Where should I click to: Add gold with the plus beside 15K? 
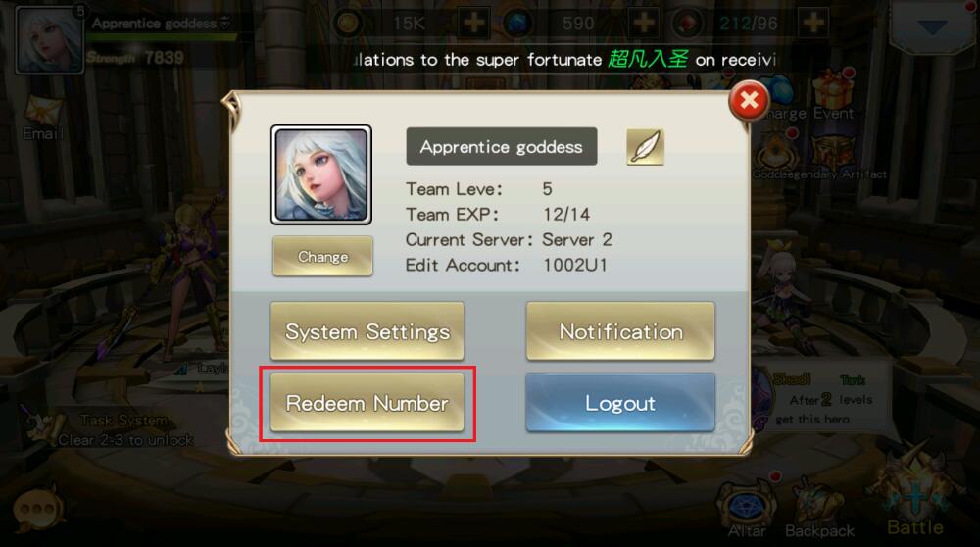point(473,24)
